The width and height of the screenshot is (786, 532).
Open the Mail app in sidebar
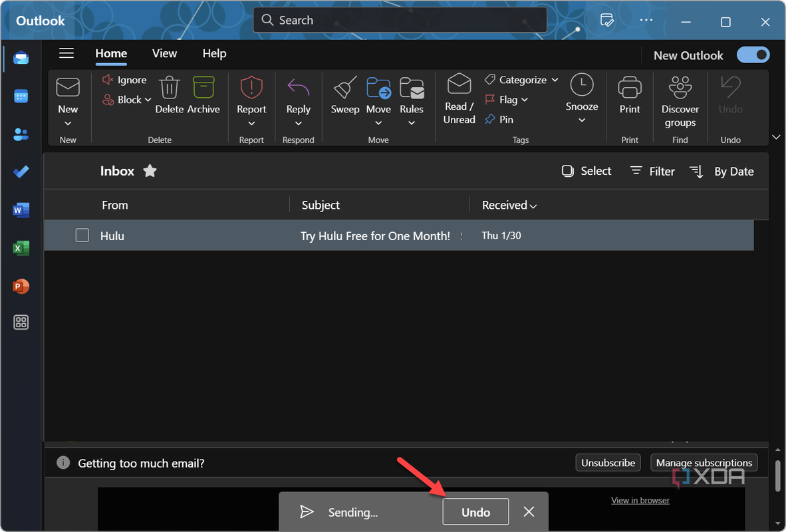pos(21,58)
